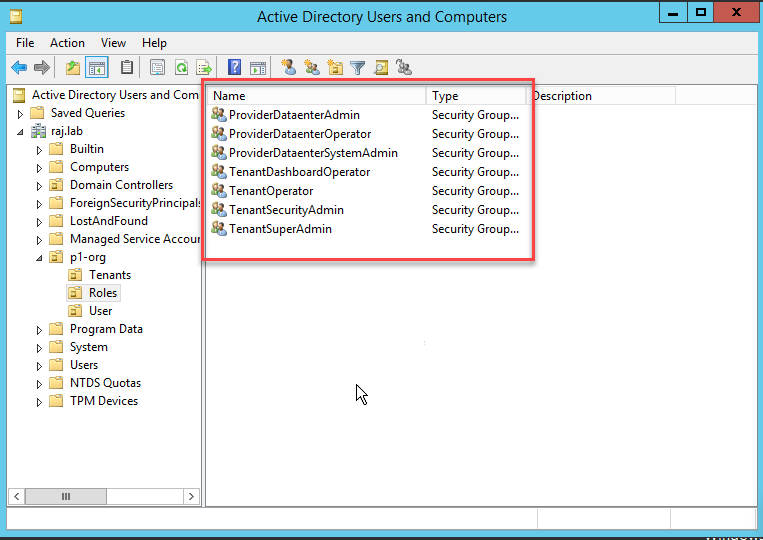Expand the Computers container
The width and height of the screenshot is (763, 540).
(x=39, y=168)
